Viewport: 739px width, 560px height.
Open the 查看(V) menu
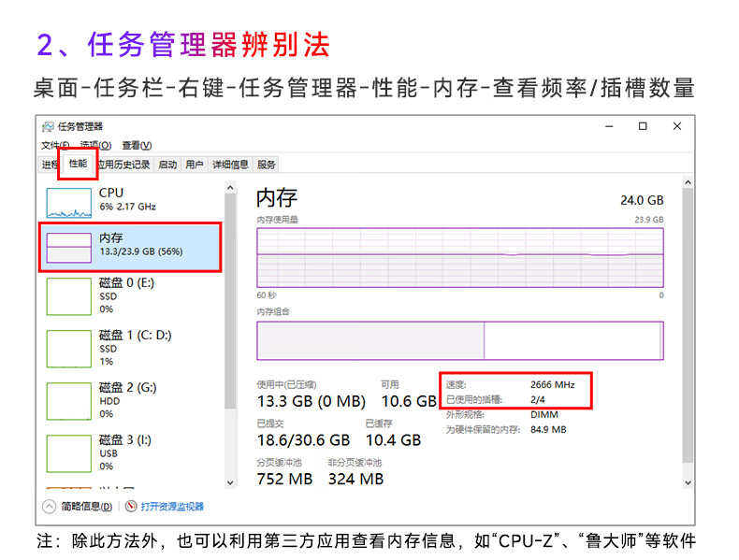point(137,146)
